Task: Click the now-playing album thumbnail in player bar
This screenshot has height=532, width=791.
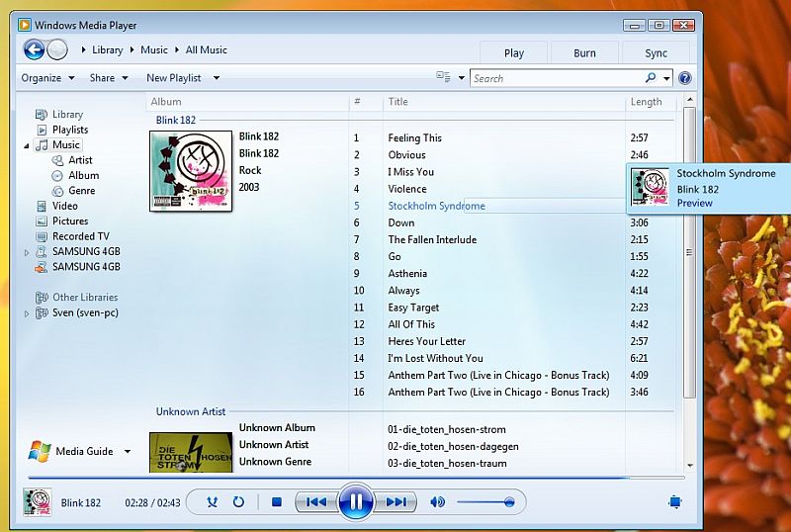Action: (38, 502)
